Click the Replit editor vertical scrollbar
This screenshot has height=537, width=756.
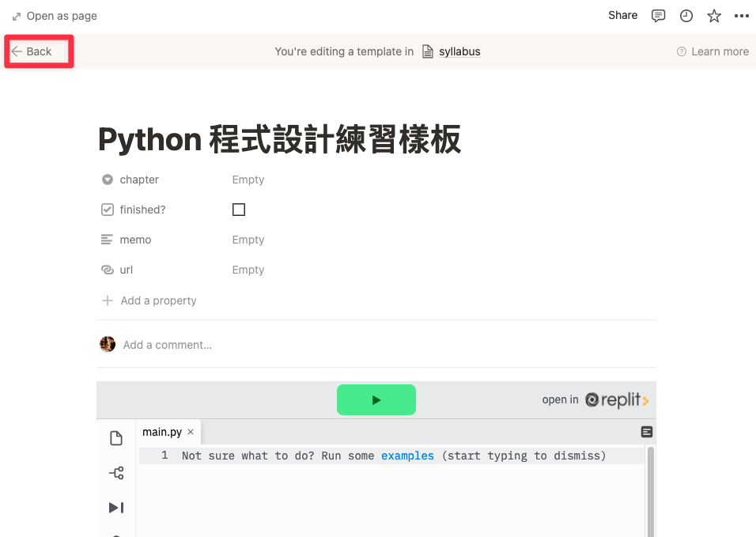651,490
